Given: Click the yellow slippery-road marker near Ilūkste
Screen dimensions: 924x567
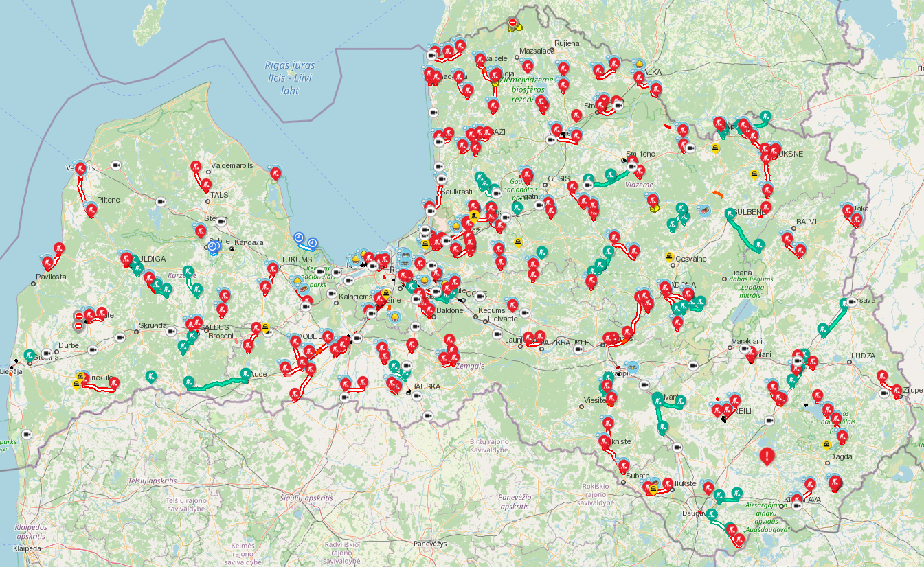Looking at the screenshot, I should pyautogui.click(x=653, y=489).
